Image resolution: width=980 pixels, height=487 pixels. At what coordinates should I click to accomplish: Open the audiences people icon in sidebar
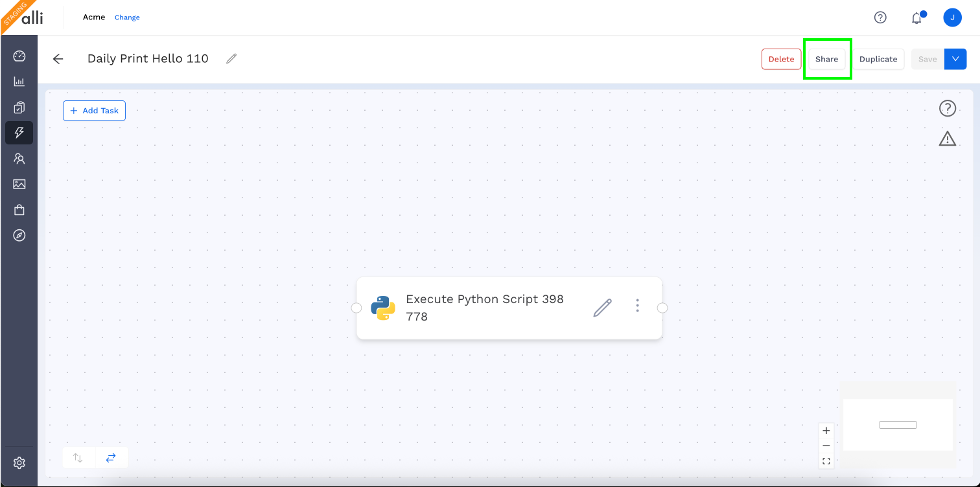click(x=19, y=159)
